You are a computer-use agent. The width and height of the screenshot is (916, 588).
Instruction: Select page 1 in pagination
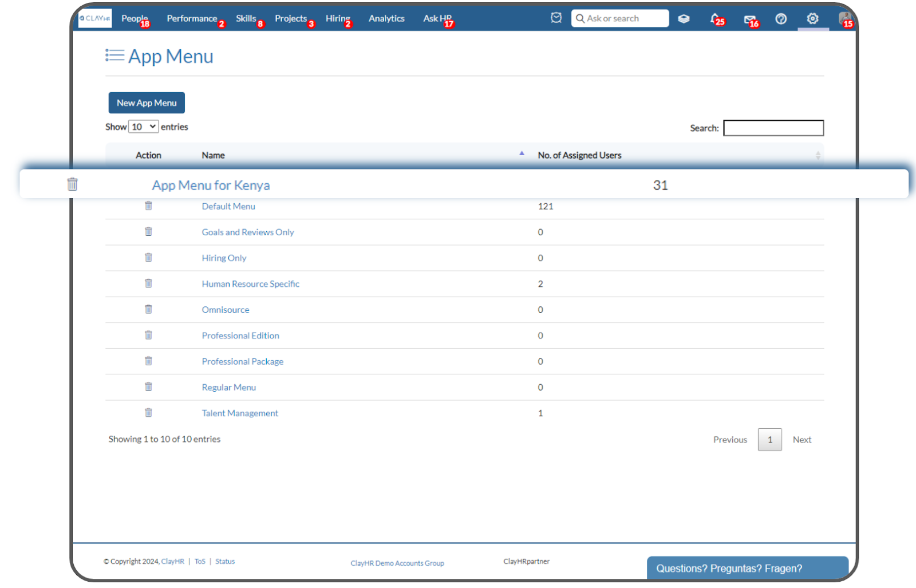click(x=770, y=440)
